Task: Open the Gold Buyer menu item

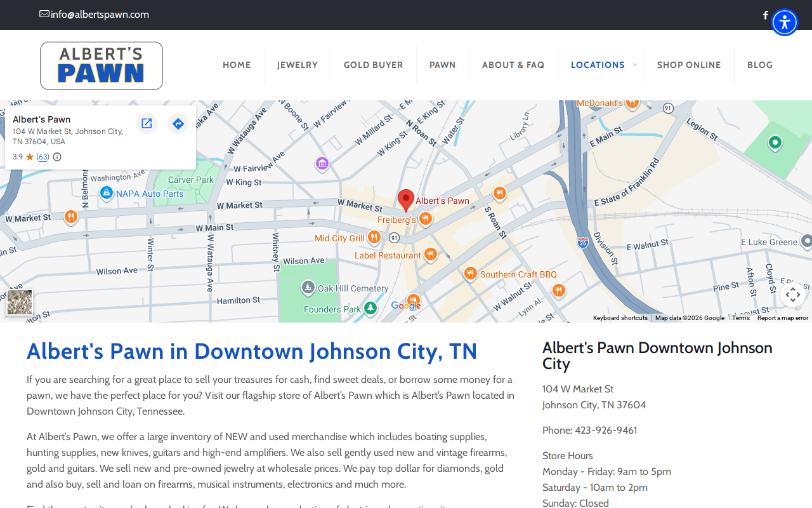Action: pyautogui.click(x=374, y=65)
